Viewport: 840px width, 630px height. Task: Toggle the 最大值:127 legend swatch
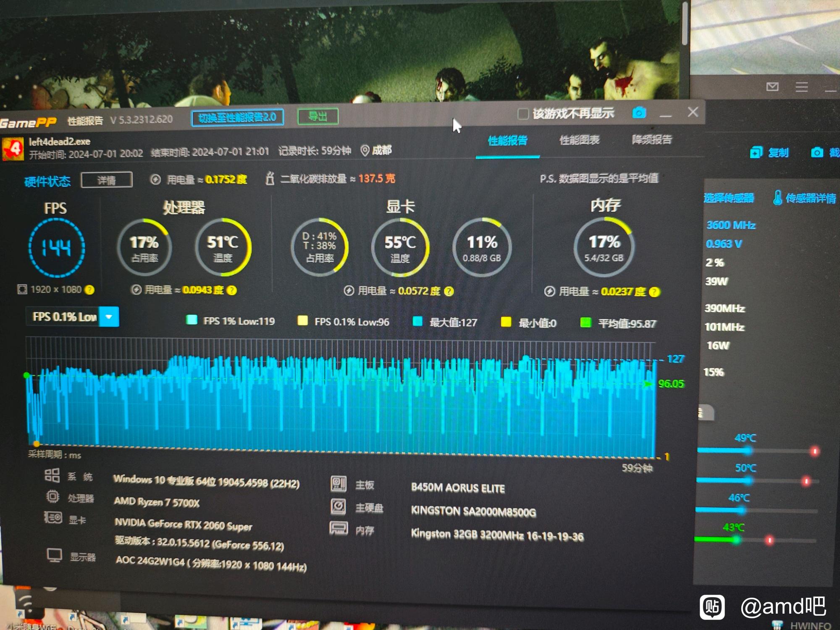(417, 322)
